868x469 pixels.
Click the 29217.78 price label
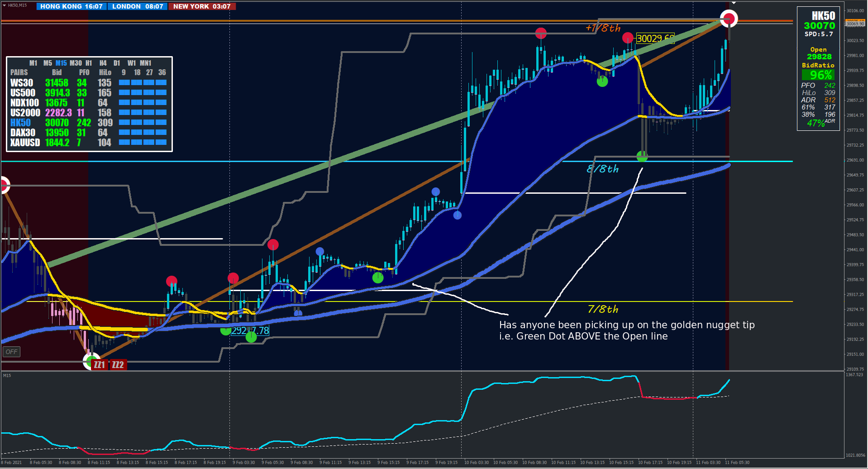[250, 330]
